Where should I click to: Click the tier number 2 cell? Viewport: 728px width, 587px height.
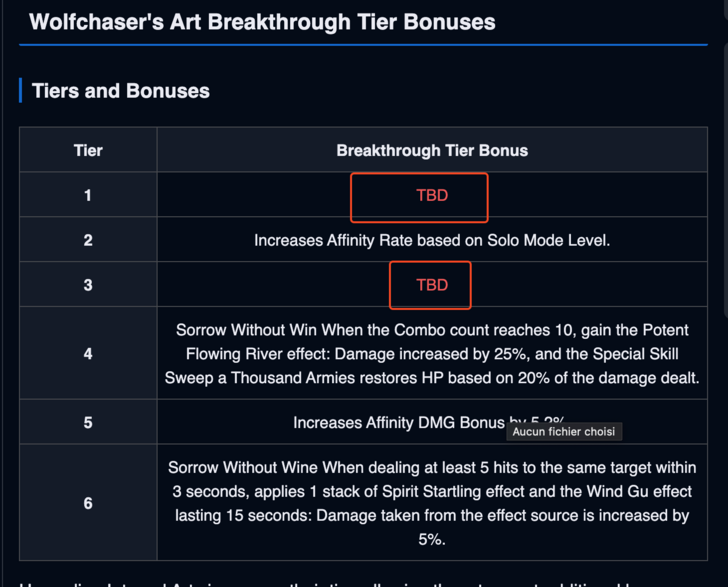pos(88,240)
